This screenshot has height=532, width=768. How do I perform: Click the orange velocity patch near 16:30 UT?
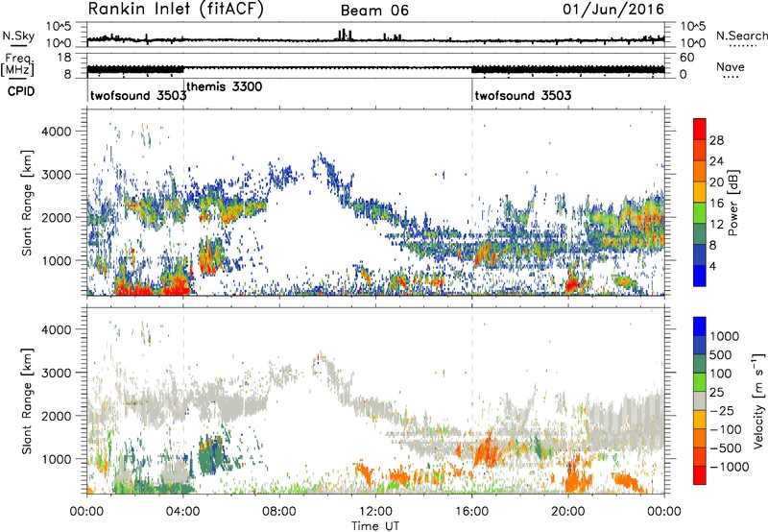point(487,450)
